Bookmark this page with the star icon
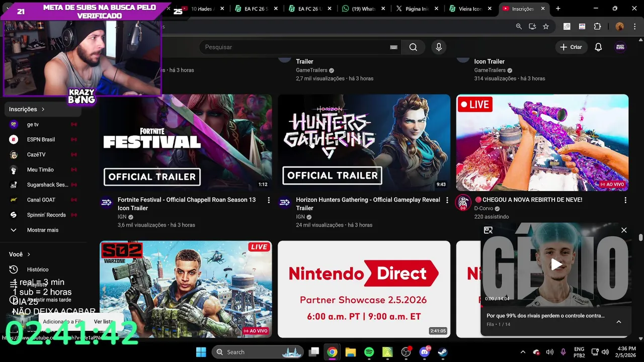This screenshot has height=362, width=644. tap(546, 27)
